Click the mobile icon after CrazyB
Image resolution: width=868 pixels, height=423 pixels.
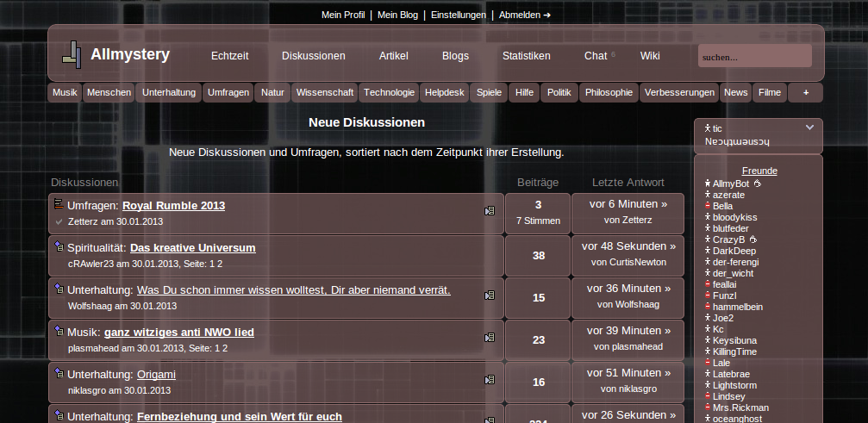point(752,239)
